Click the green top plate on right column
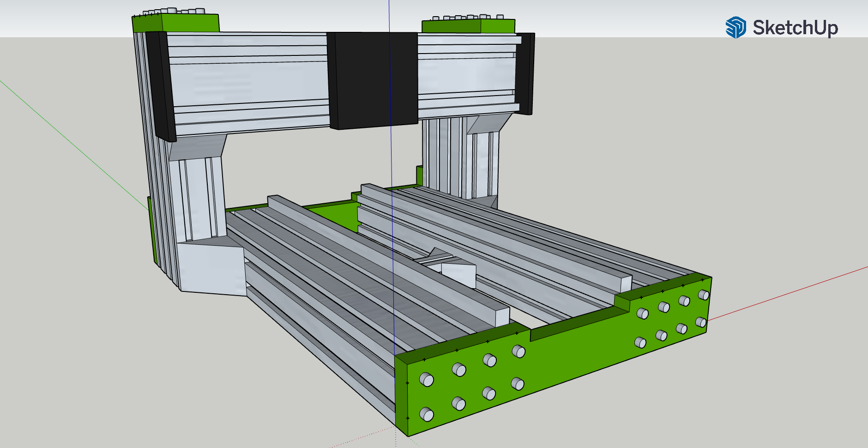Image resolution: width=868 pixels, height=448 pixels. tap(468, 26)
